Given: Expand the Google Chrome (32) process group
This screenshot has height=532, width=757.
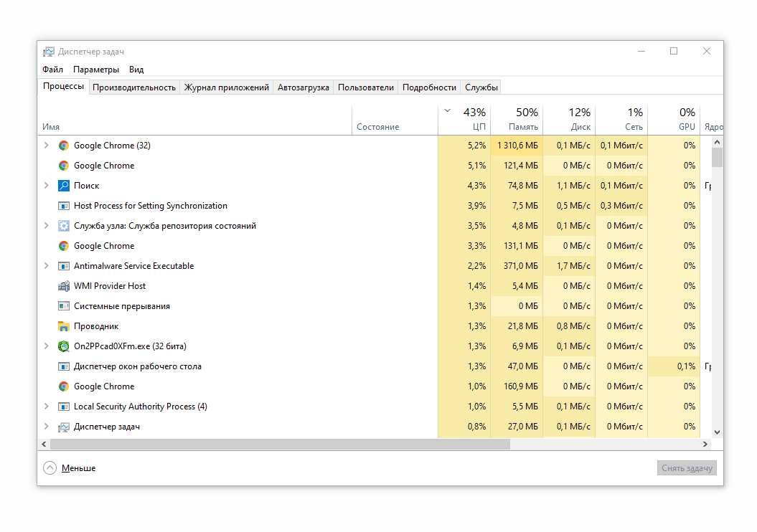Looking at the screenshot, I should point(47,146).
